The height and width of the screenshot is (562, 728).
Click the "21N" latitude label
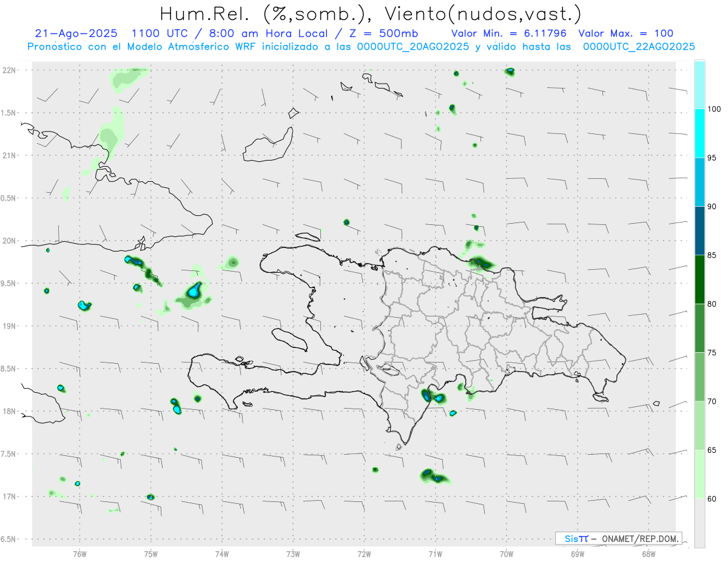pos(9,156)
